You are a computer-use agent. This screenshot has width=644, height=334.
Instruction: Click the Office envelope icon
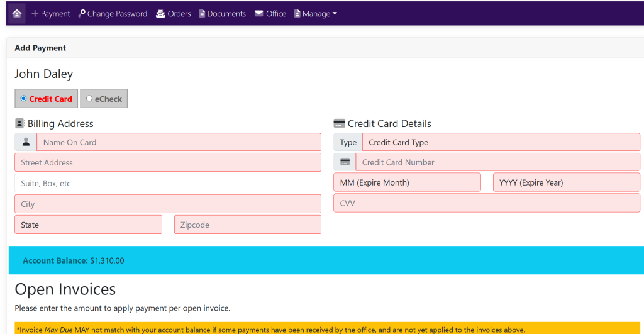tap(259, 14)
